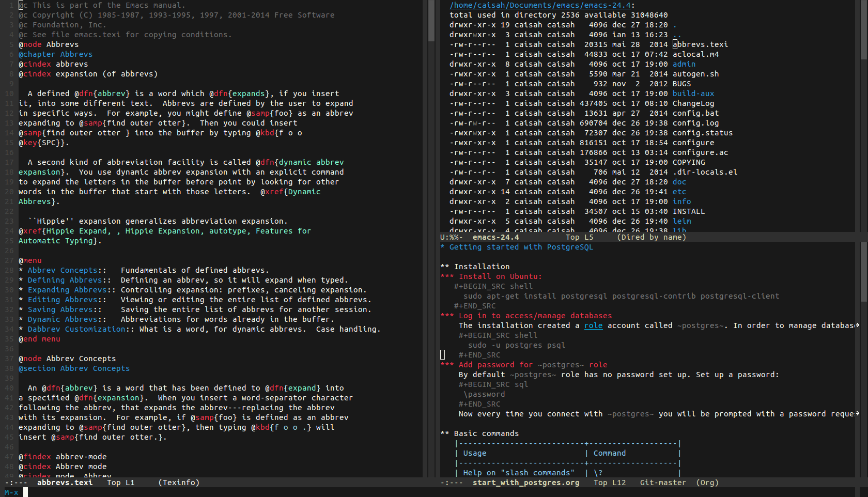Click the Saving Abbrevs menu entry
Viewport: 868px width, 497px height.
tap(60, 309)
